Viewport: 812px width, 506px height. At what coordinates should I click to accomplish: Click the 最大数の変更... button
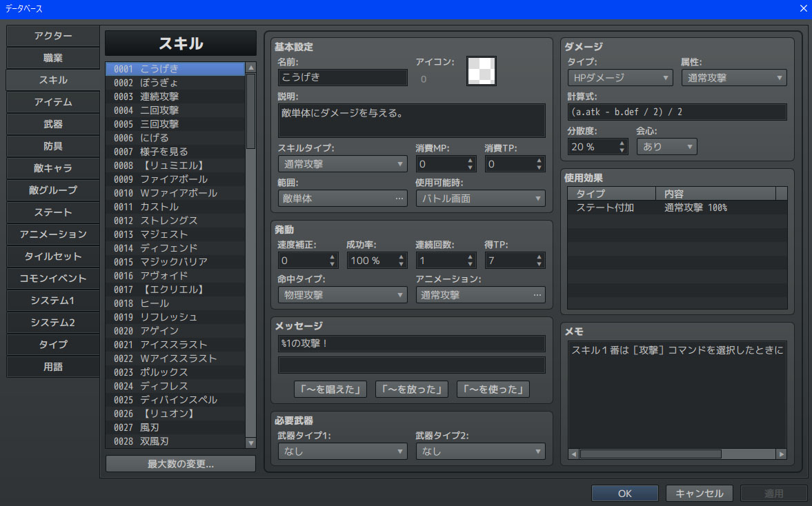coord(181,463)
